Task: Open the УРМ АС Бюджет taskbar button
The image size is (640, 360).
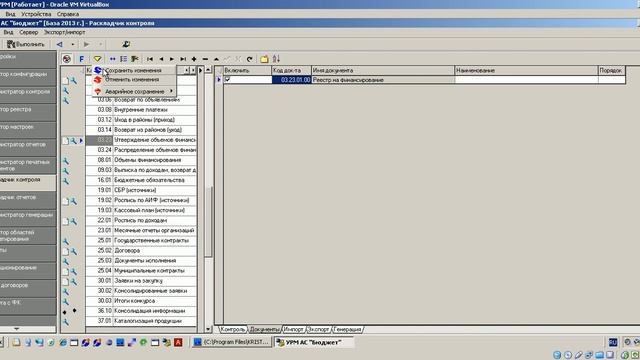Action: click(x=313, y=342)
